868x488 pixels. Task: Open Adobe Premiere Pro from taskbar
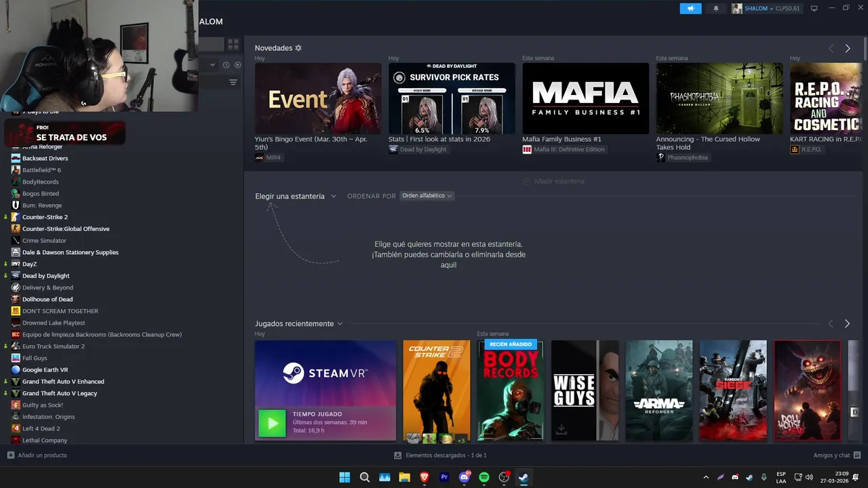coord(444,477)
